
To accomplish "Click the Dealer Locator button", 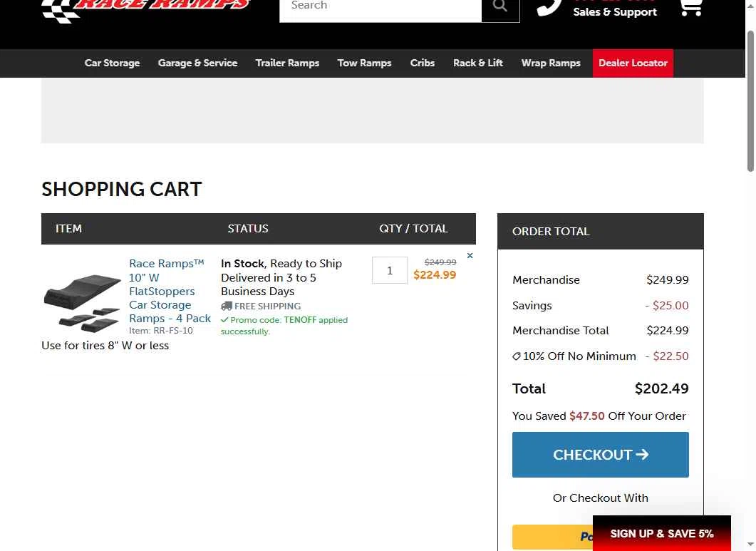I will (633, 63).
